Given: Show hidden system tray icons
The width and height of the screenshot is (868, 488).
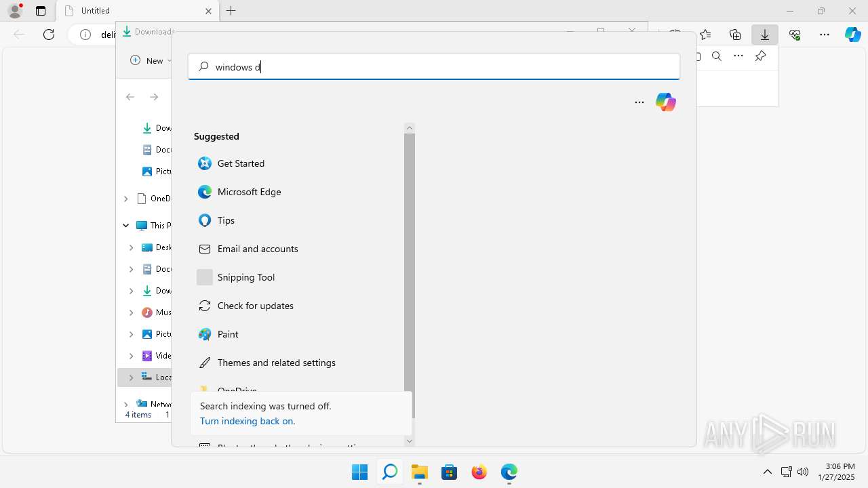Looking at the screenshot, I should (768, 472).
